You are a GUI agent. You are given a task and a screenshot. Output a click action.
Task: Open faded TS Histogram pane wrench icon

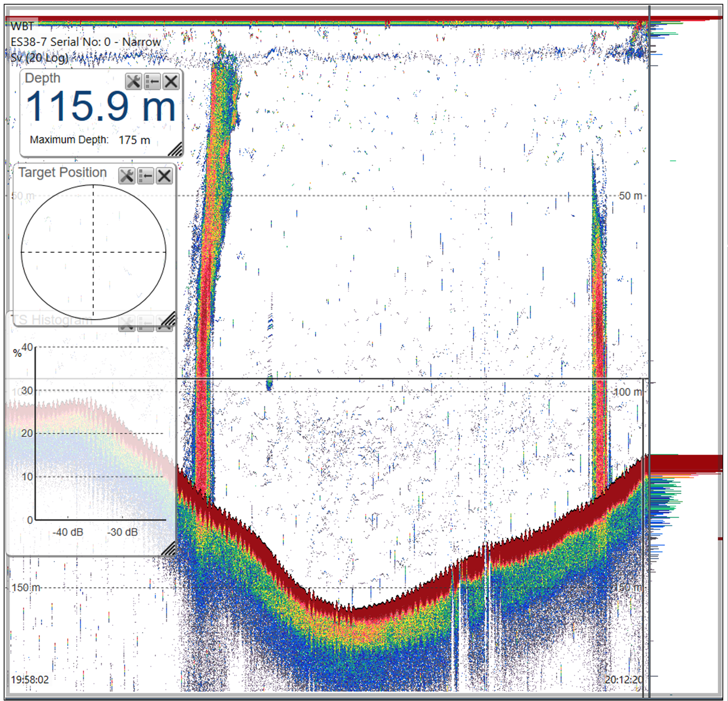[x=127, y=323]
